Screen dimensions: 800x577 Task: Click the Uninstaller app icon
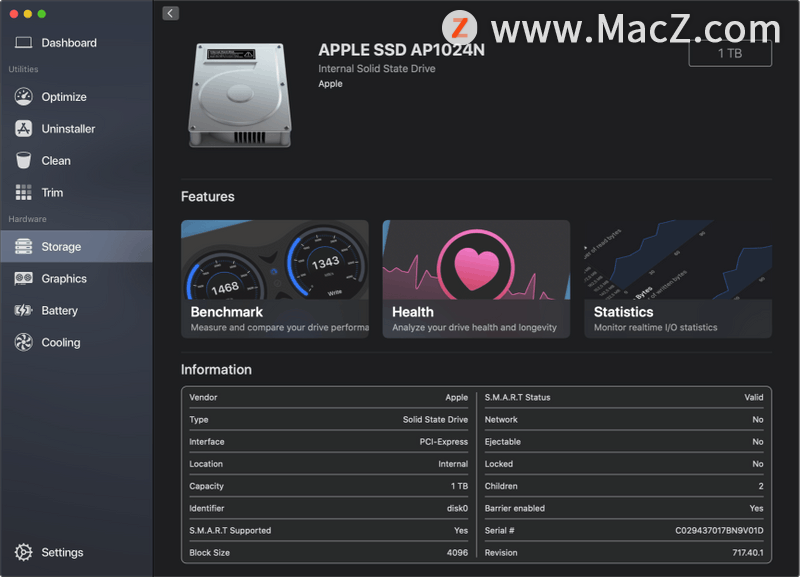23,129
